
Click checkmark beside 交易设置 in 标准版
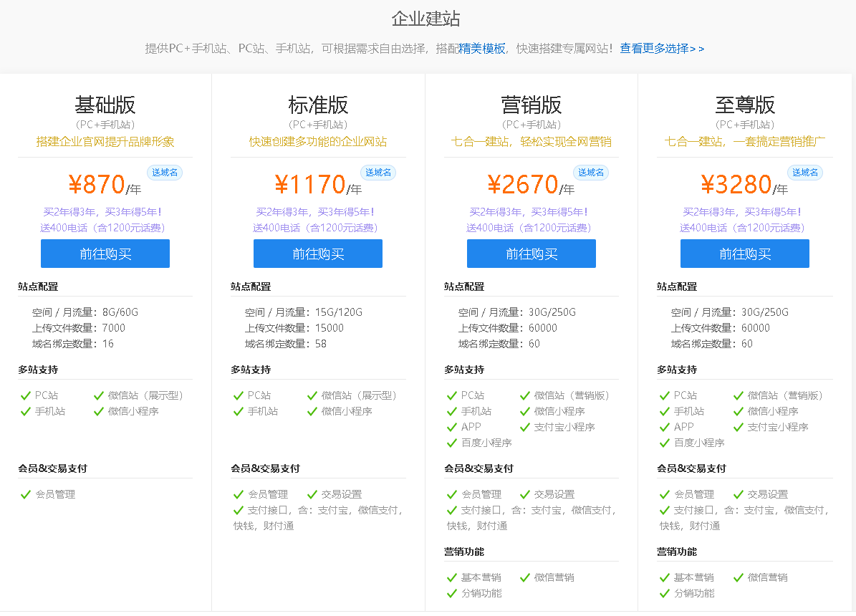point(312,494)
